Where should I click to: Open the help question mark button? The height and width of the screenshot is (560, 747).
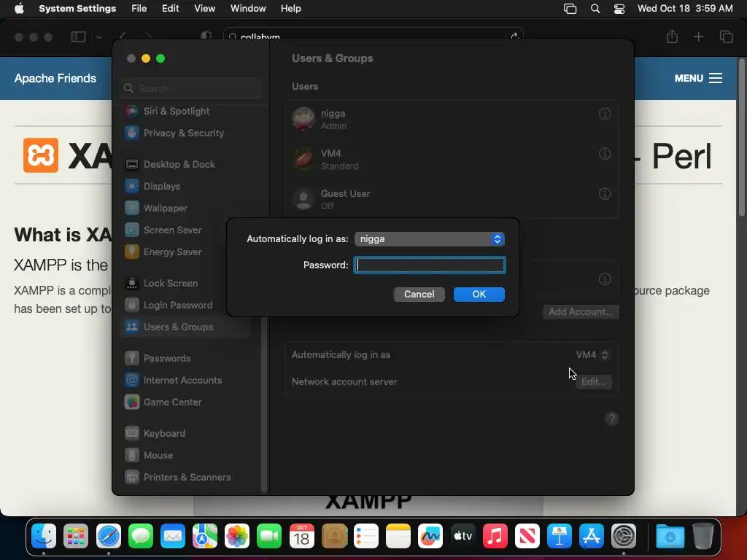(x=612, y=419)
